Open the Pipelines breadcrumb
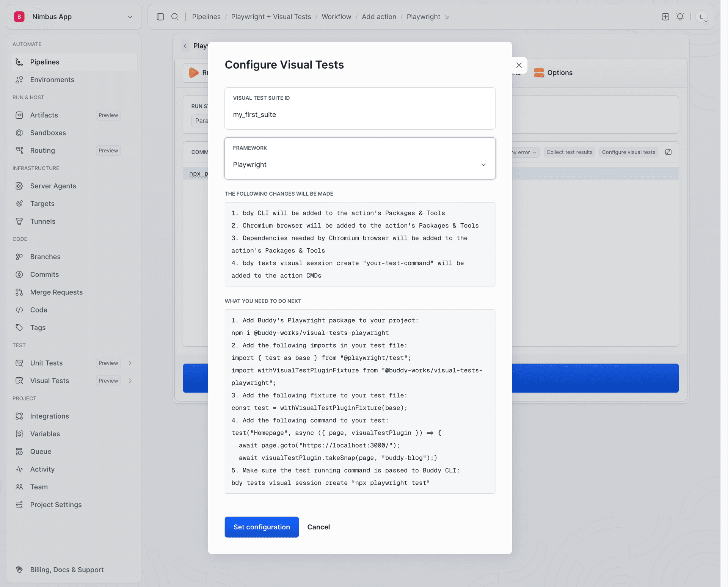 pos(206,17)
